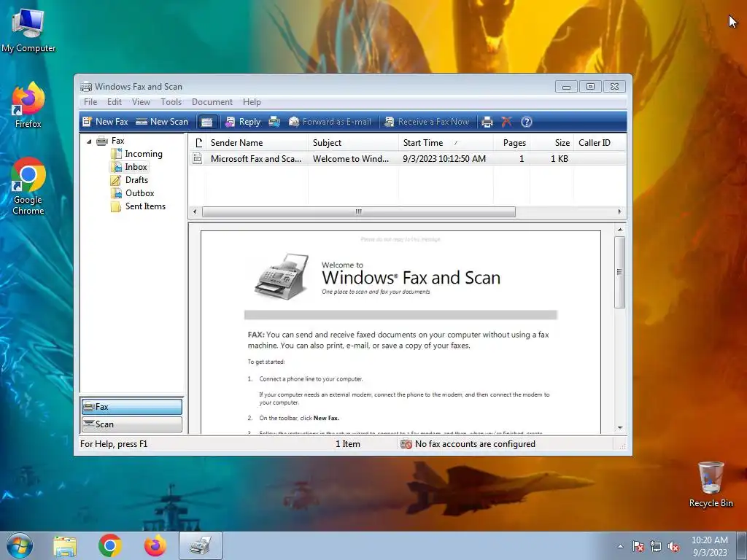
Task: Open the View menu
Action: (141, 102)
